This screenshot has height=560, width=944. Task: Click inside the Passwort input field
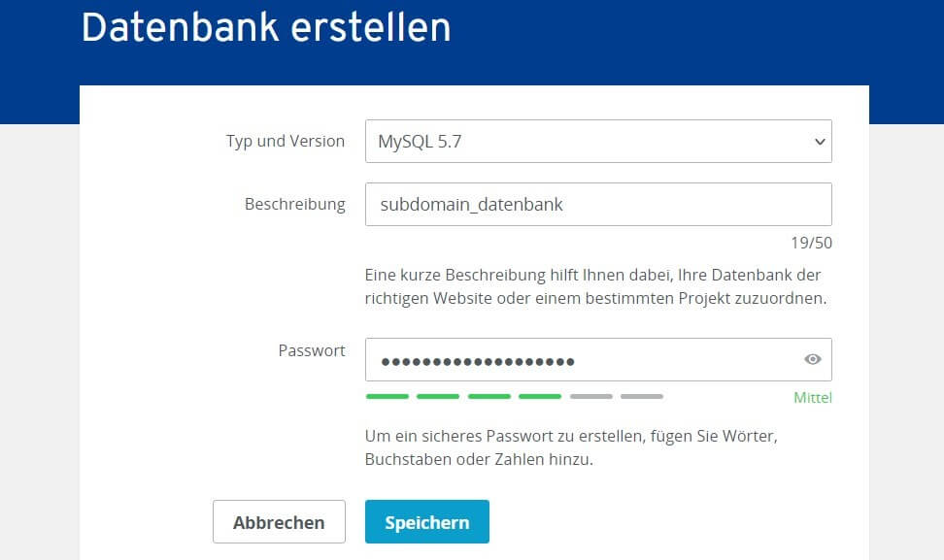point(598,360)
